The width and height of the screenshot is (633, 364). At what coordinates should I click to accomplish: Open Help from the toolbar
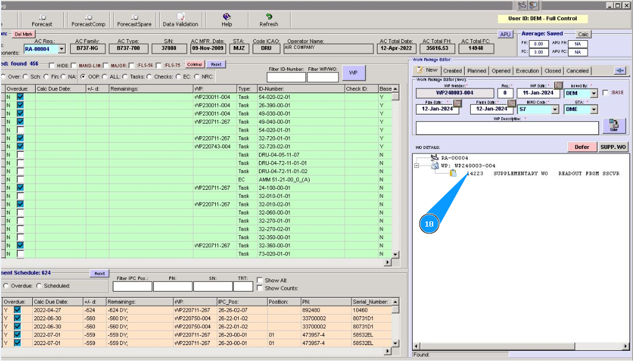point(227,20)
